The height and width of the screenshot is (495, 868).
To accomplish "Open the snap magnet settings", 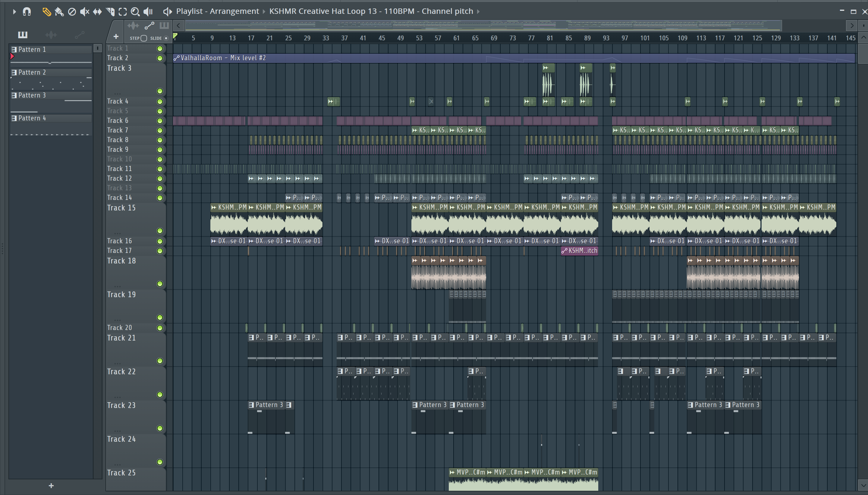I will coord(27,11).
